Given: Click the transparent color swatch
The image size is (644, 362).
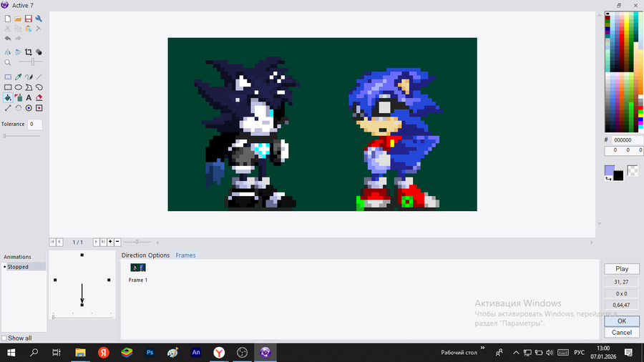Looking at the screenshot, I should tap(633, 171).
